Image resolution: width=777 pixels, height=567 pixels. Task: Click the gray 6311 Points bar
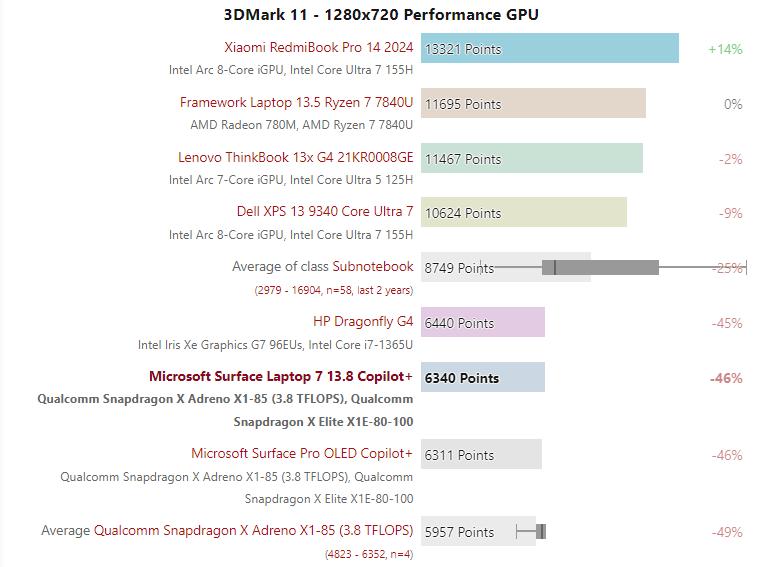[481, 454]
